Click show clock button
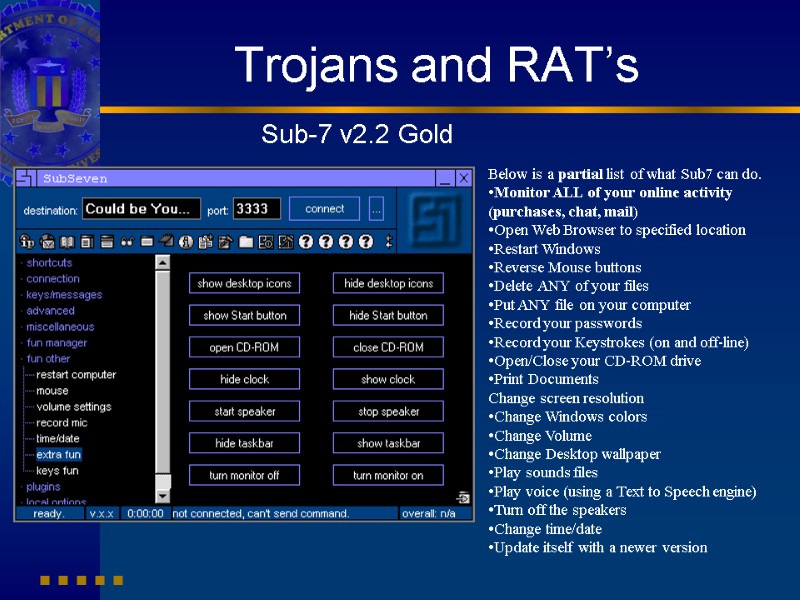Screen dimensions: 800x600 pyautogui.click(x=388, y=379)
